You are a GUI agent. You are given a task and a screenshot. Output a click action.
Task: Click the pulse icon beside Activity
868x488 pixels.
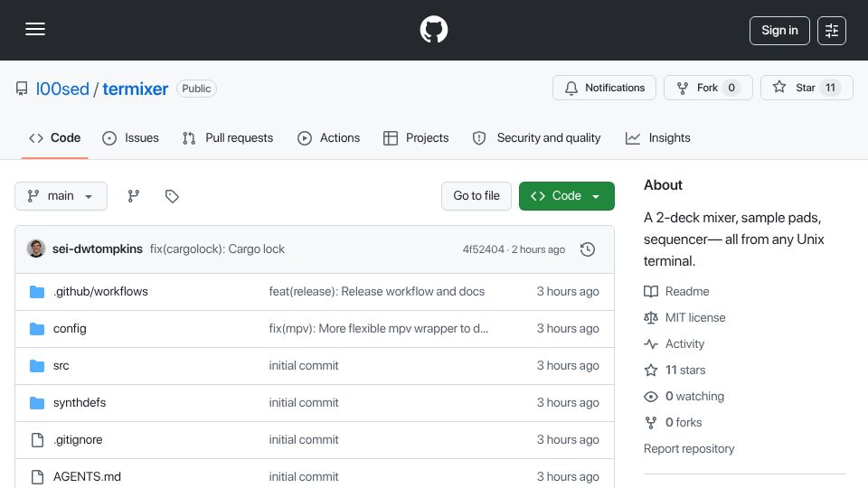tap(651, 344)
